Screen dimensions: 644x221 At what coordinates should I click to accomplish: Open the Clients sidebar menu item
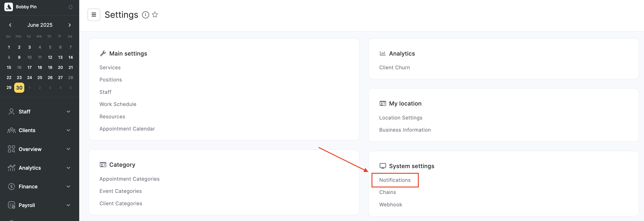[x=40, y=130]
